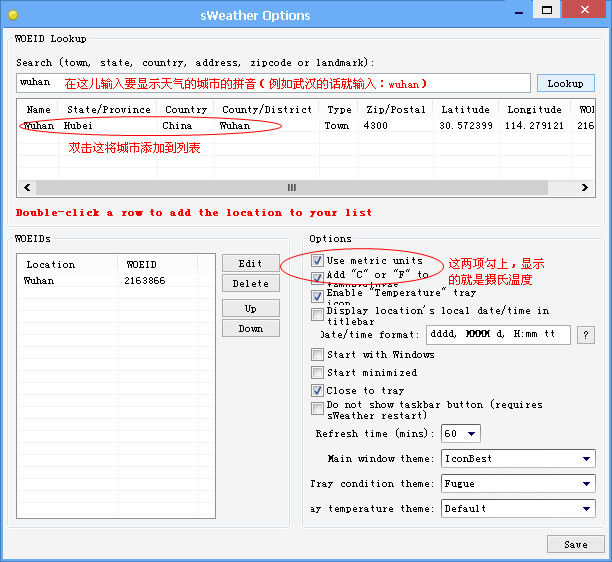
Task: Click the left arrow of the horizontal scrollbar
Action: [27, 188]
